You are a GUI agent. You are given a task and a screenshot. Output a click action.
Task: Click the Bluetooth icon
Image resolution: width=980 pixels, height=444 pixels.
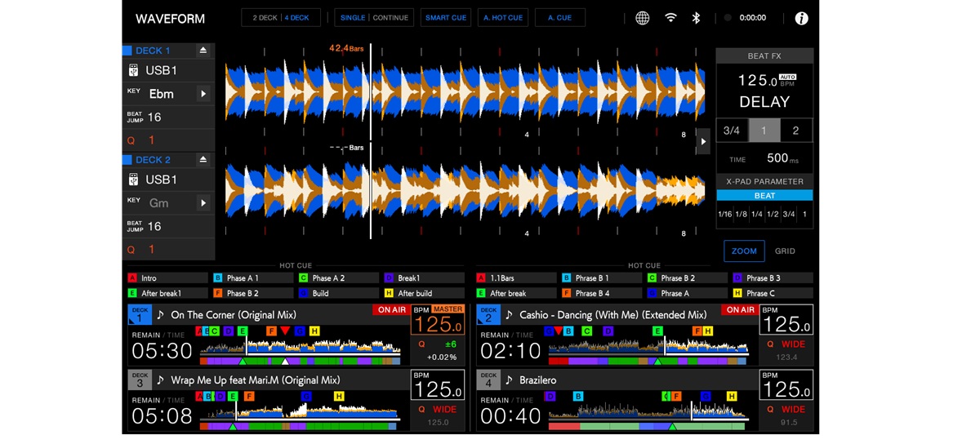point(696,18)
